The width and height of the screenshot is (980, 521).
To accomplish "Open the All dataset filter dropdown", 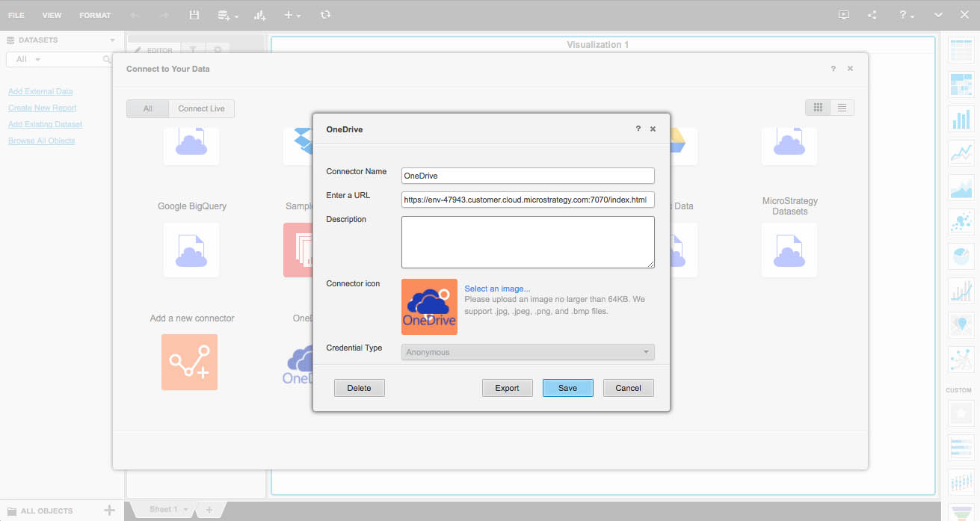I will (28, 59).
